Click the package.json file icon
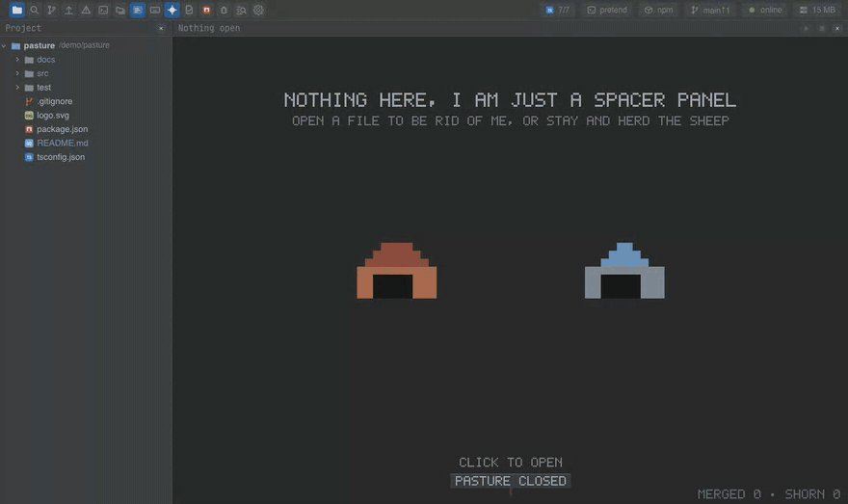 29,129
